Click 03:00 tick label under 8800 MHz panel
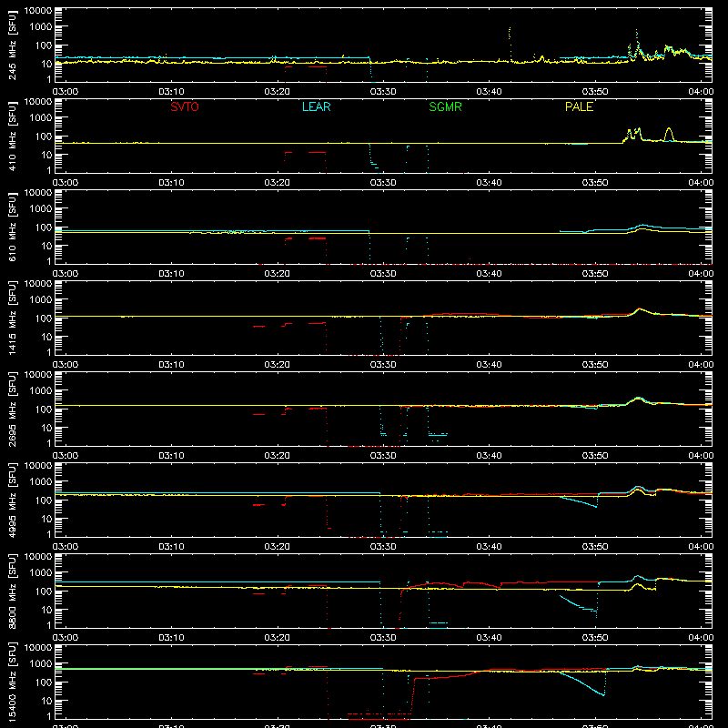Viewport: 728px width, 728px height. tap(66, 638)
